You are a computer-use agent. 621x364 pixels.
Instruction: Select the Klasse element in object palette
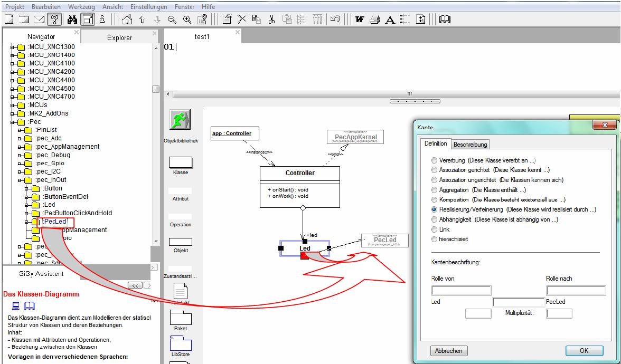(x=180, y=162)
